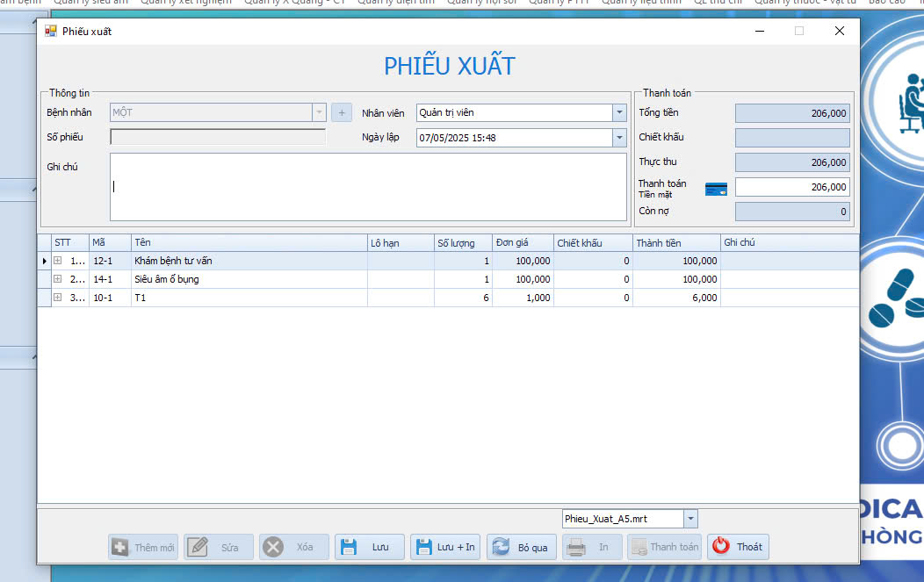The image size is (924, 582).
Task: Click the unit price 1,000 cell
Action: (x=523, y=298)
